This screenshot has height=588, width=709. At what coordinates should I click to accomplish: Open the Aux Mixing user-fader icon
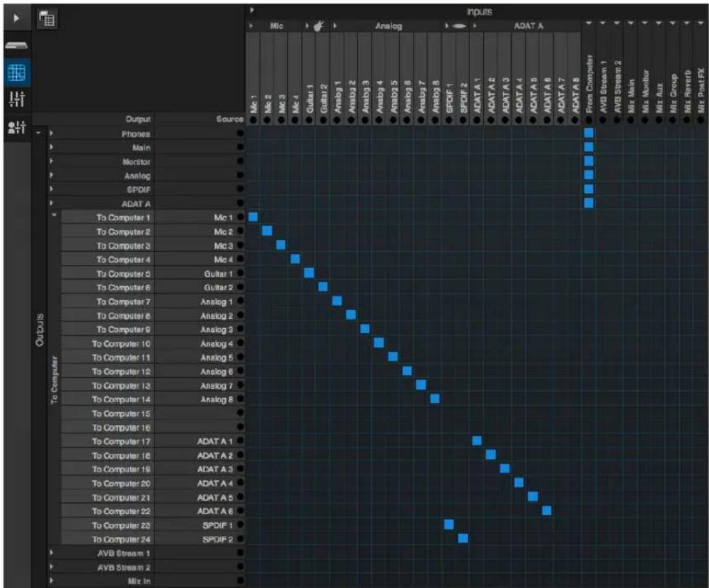click(x=17, y=127)
